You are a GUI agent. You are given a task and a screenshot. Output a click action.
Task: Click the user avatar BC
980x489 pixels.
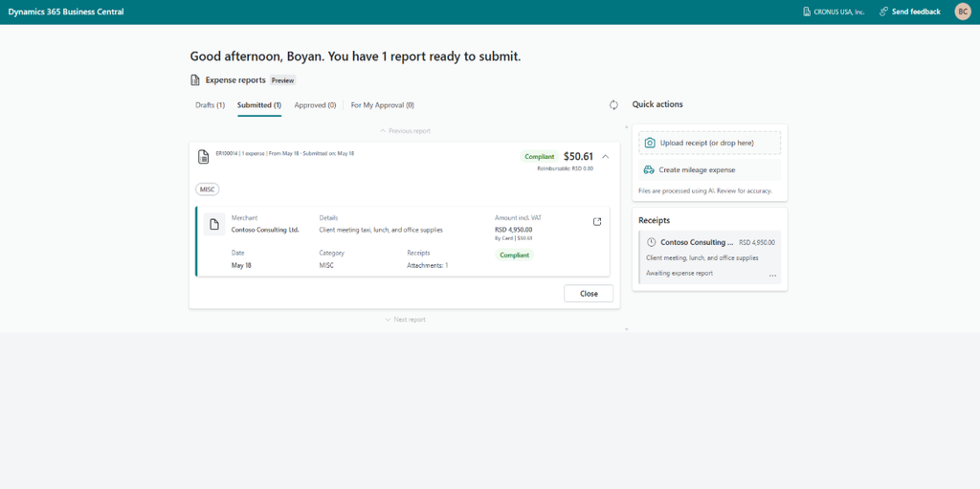pyautogui.click(x=963, y=11)
